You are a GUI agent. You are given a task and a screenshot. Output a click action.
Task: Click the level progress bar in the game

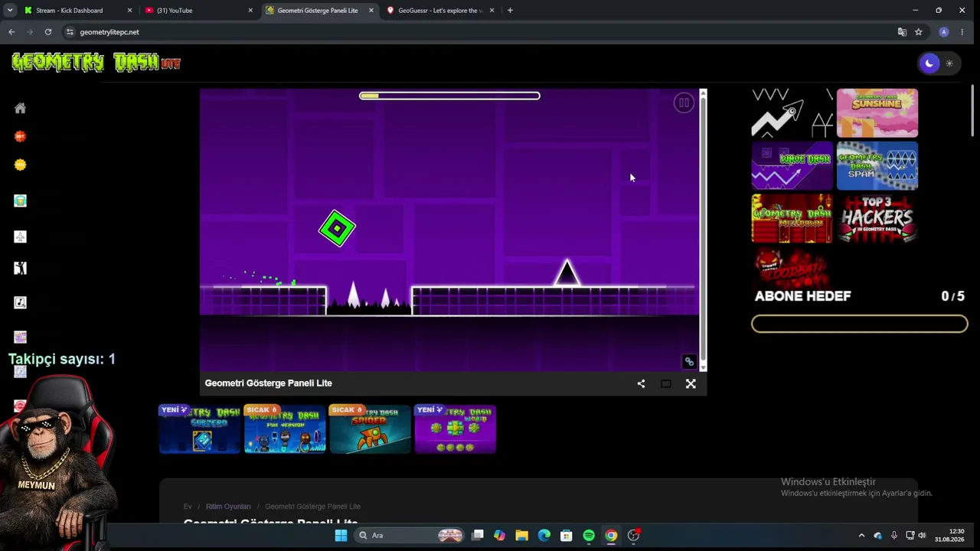pyautogui.click(x=449, y=96)
